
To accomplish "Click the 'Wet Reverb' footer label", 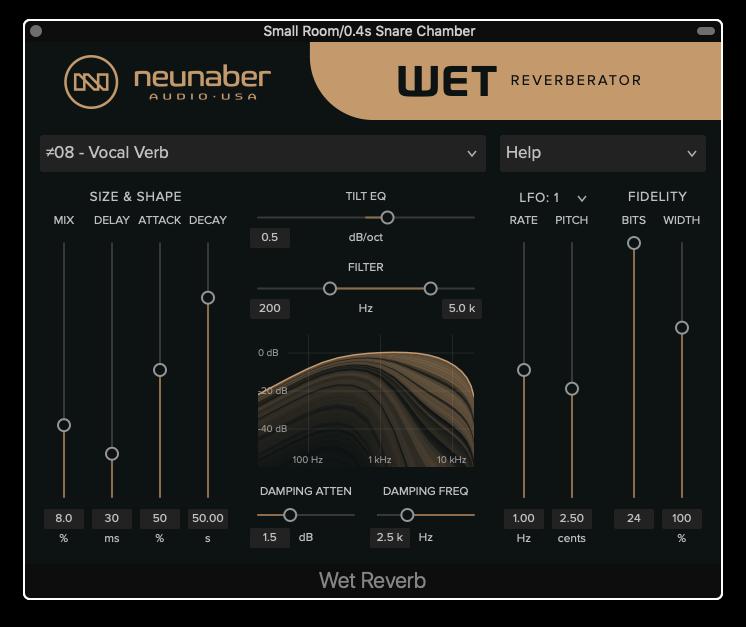I will pyautogui.click(x=373, y=580).
